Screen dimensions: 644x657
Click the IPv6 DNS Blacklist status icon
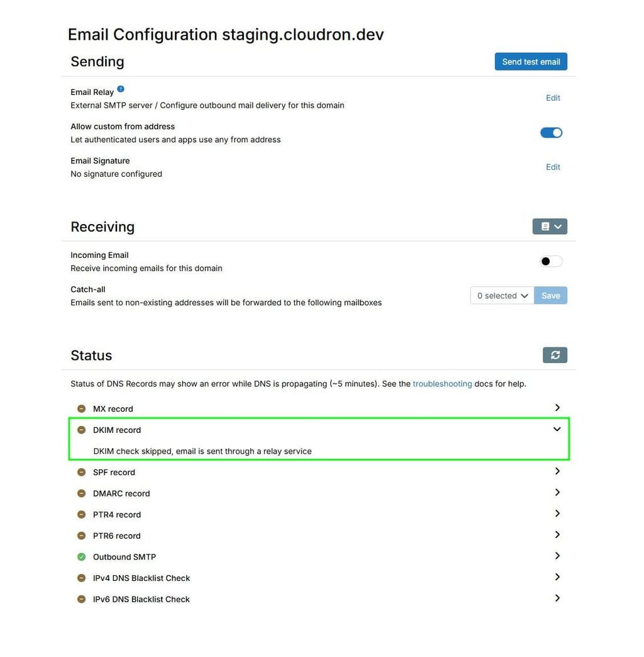[81, 599]
